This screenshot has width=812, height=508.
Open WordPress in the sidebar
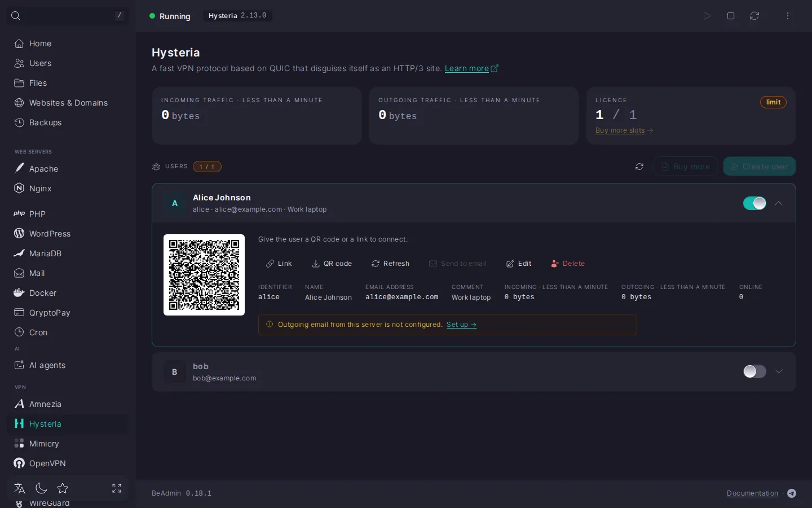[68, 234]
